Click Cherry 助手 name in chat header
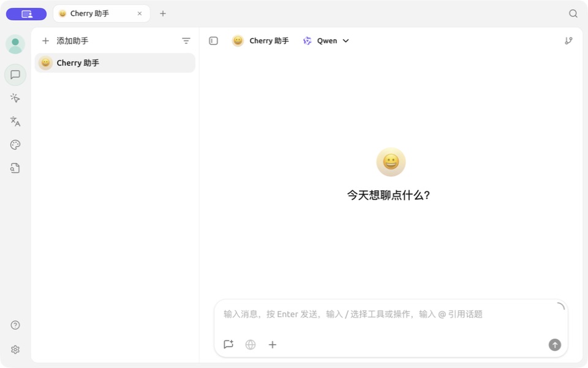Viewport: 588px width, 368px height. click(269, 40)
